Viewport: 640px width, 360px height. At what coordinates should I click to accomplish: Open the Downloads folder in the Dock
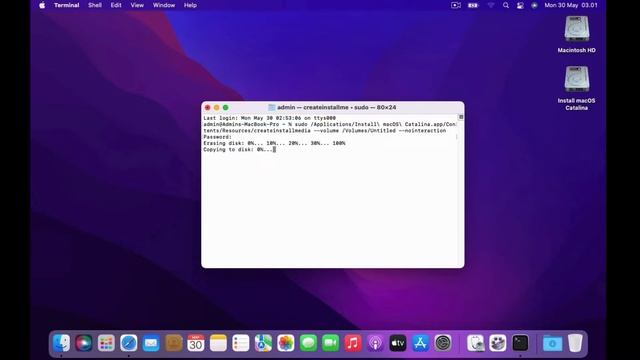(x=553, y=343)
